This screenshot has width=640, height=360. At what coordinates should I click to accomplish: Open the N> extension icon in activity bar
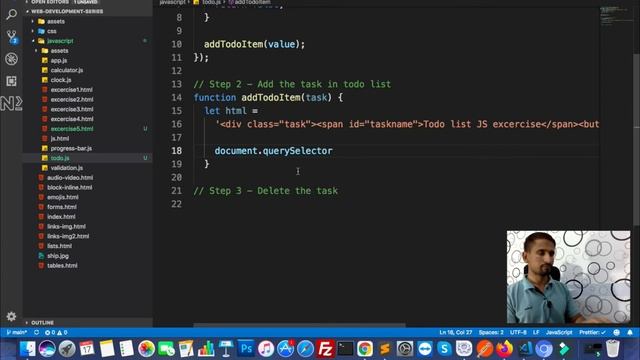tap(11, 103)
